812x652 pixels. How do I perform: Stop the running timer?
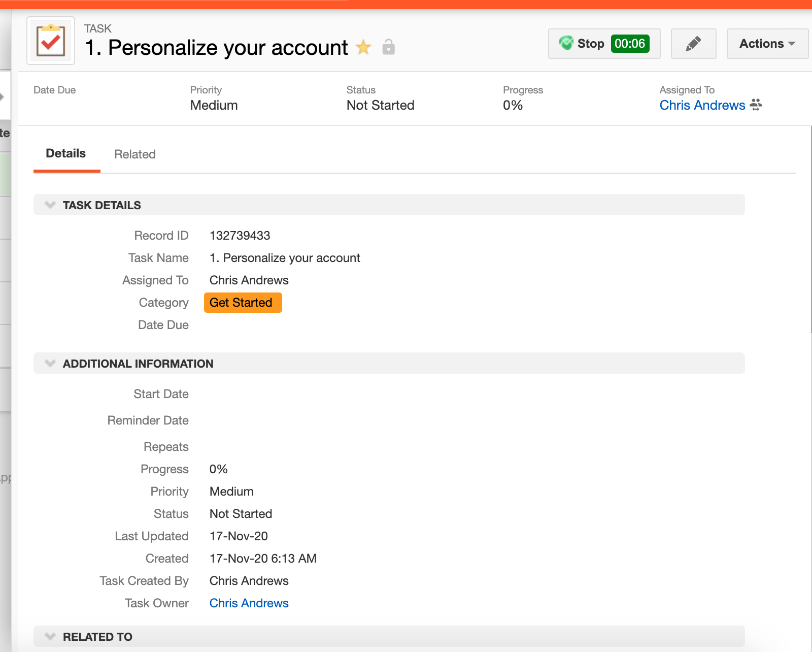click(604, 44)
